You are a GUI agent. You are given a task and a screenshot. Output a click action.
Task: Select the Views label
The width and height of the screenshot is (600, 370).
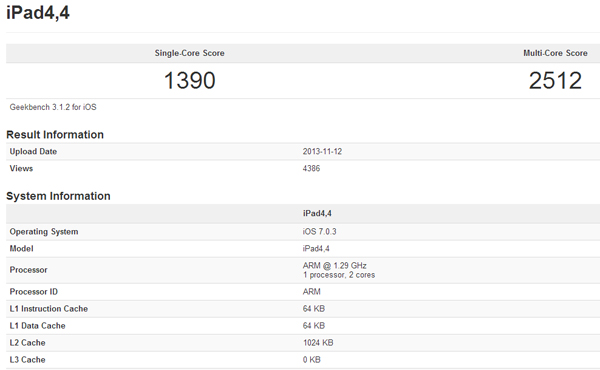tap(21, 168)
